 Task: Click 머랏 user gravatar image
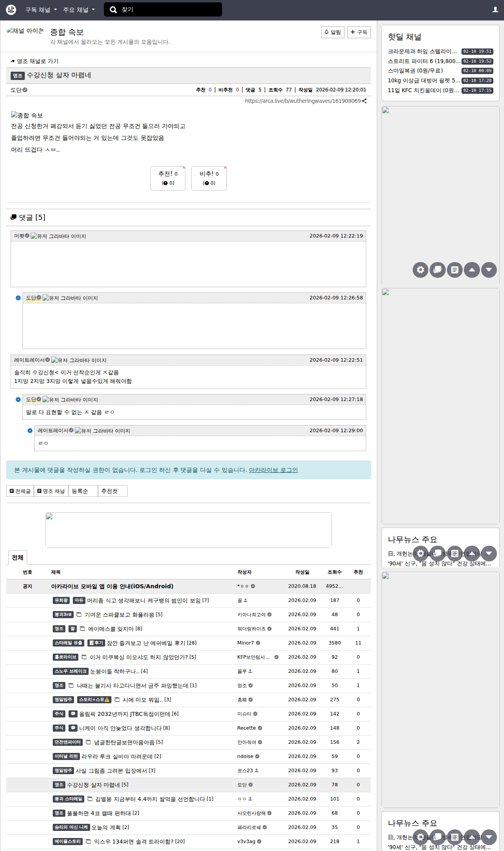58,236
